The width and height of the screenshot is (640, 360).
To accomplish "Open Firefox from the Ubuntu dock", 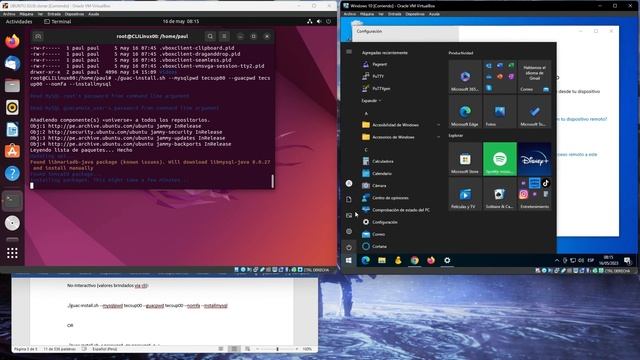I will [12, 41].
